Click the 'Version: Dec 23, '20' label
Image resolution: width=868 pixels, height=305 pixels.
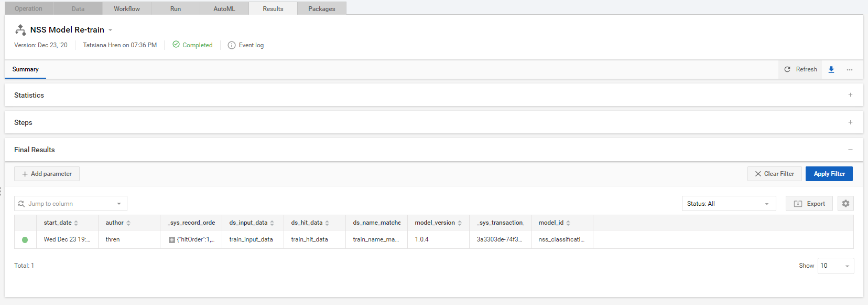(x=41, y=45)
